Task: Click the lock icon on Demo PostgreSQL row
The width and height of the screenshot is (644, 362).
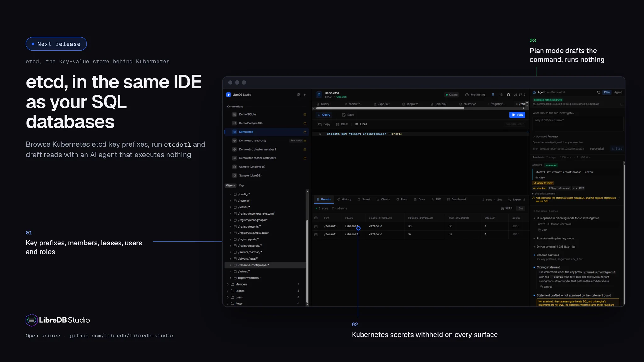Action: [x=305, y=123]
